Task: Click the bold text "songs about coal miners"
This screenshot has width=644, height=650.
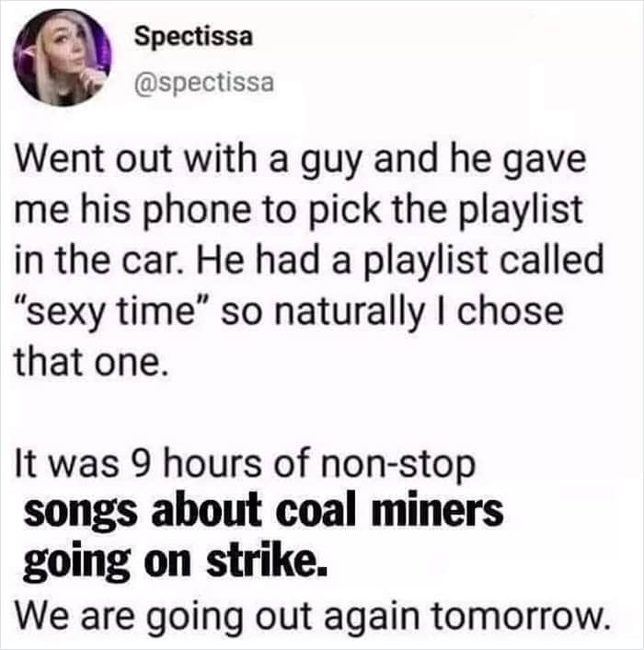Action: coord(262,511)
